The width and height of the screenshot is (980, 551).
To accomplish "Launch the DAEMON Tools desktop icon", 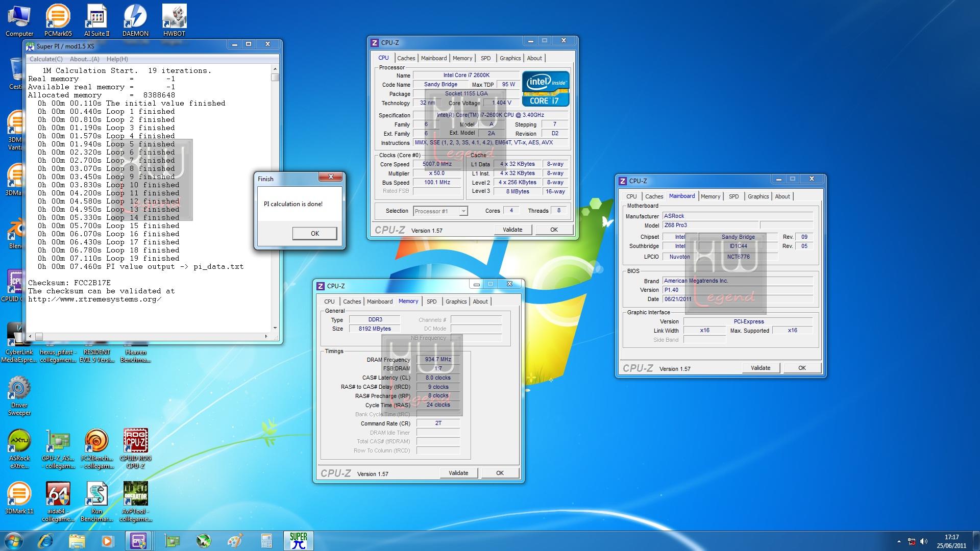I will point(135,20).
